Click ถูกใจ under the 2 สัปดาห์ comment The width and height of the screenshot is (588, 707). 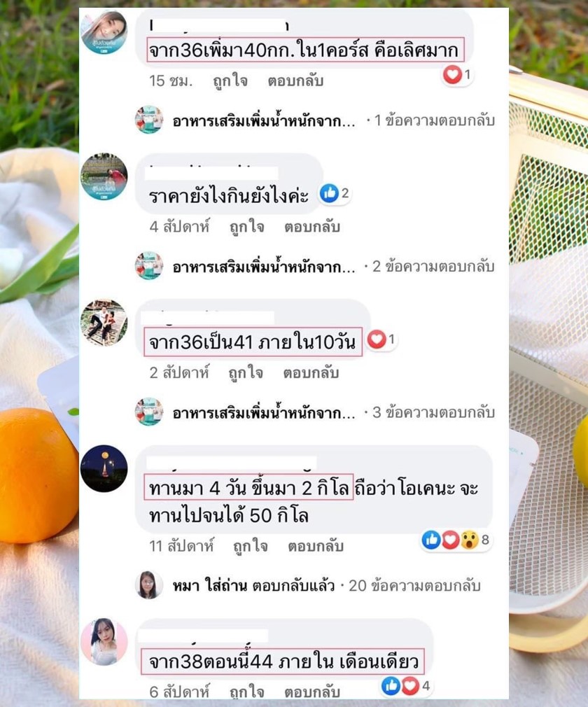pos(246,373)
